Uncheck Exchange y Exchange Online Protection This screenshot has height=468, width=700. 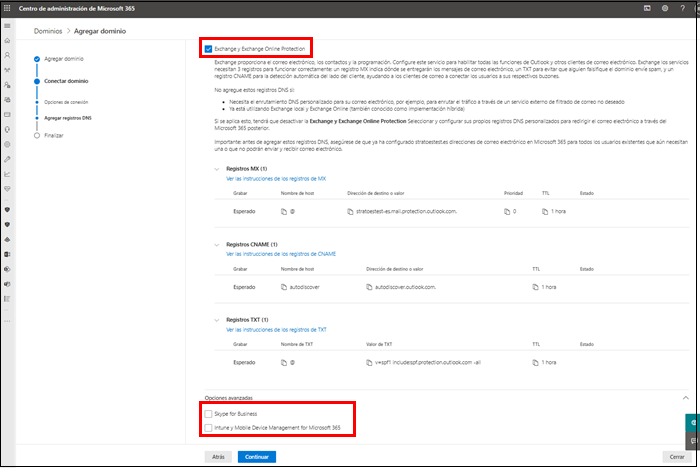(x=208, y=49)
